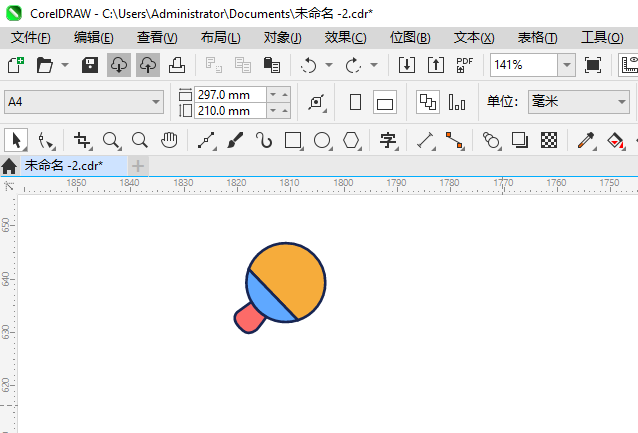Click the page height 210.0 mm field
Screen dimensions: 638x433
pos(230,111)
